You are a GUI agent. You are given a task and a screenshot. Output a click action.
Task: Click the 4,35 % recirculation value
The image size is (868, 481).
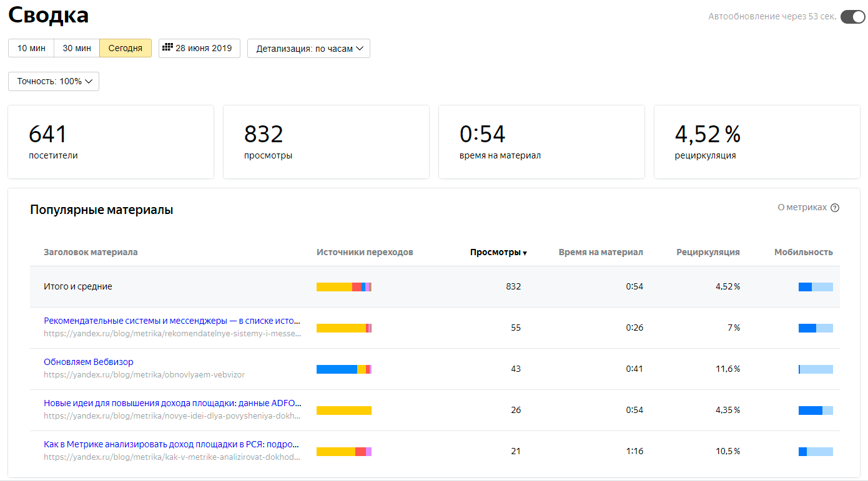[727, 411]
